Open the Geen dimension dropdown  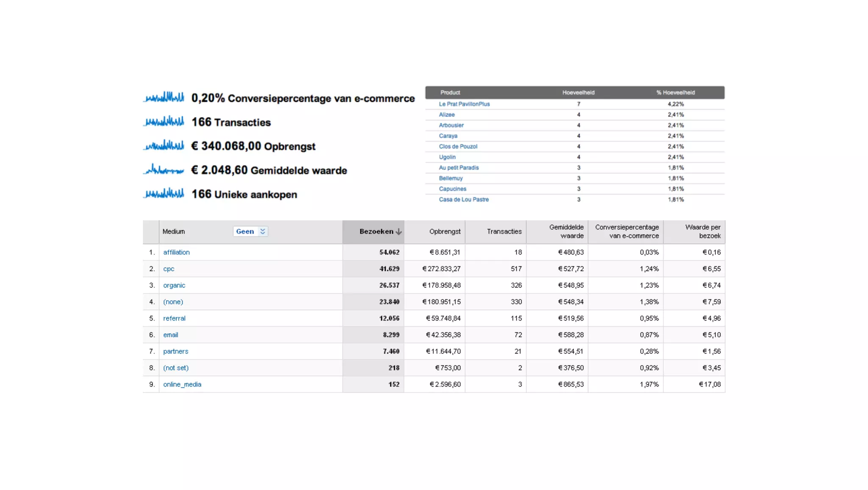(x=245, y=231)
